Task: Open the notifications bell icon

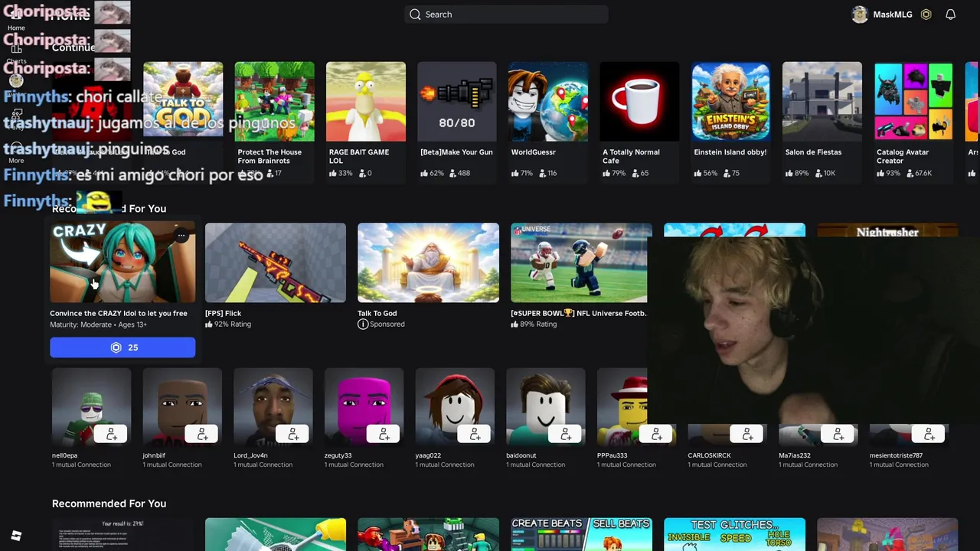Action: click(950, 15)
